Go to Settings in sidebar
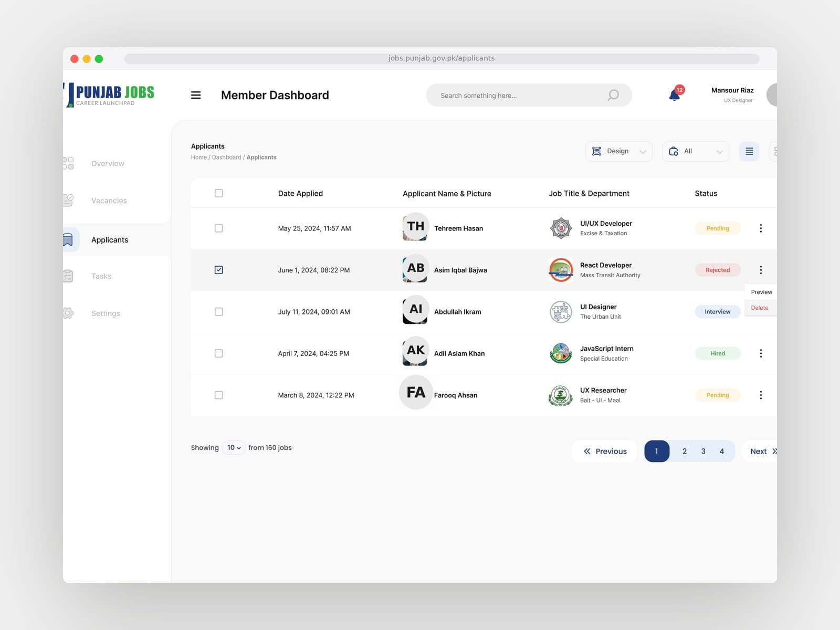840x630 pixels. [106, 313]
